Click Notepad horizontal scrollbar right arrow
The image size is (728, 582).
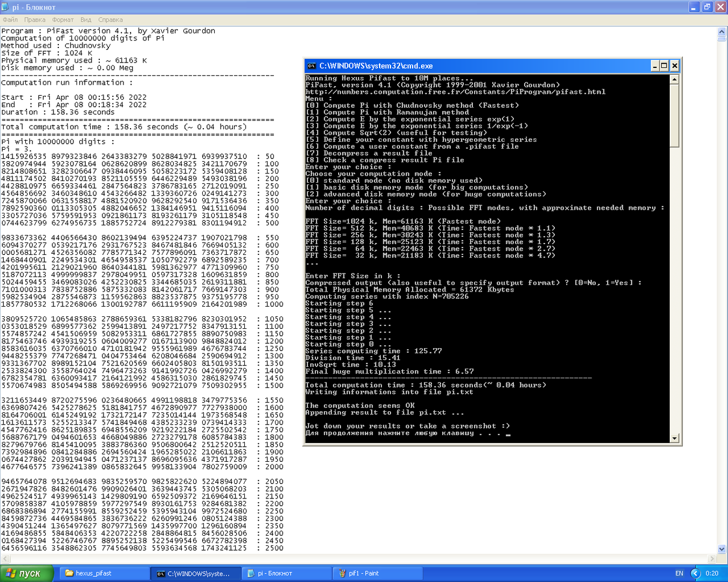712,559
